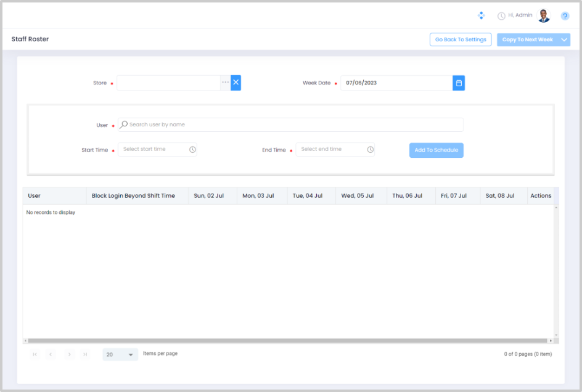Expand the Copy To Next Week dropdown arrow
582x392 pixels.
[564, 40]
